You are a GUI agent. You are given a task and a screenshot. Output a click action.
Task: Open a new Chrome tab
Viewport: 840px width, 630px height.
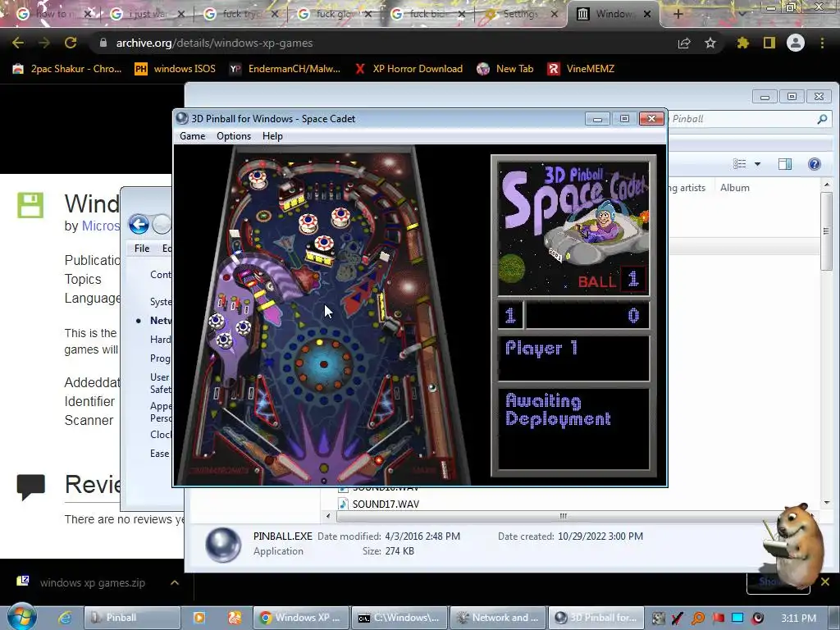point(678,14)
